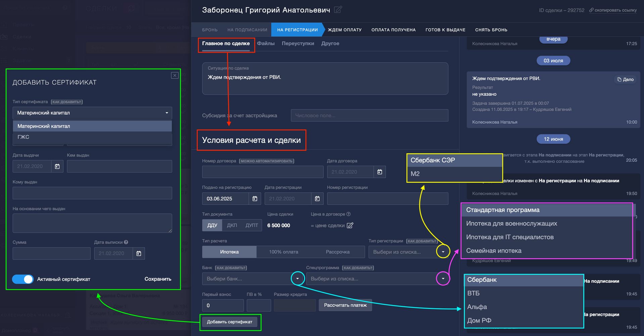The width and height of the screenshot is (644, 336).
Task: Select Семейная ипотека special program
Action: pyautogui.click(x=547, y=251)
